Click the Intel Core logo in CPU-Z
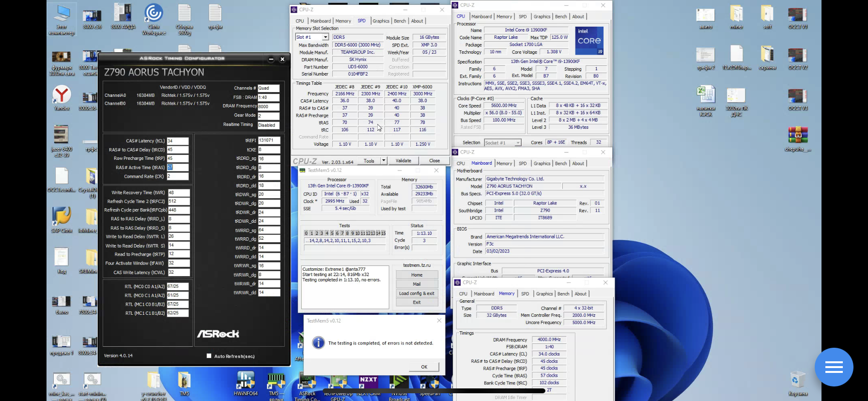Image resolution: width=868 pixels, height=401 pixels. click(589, 41)
